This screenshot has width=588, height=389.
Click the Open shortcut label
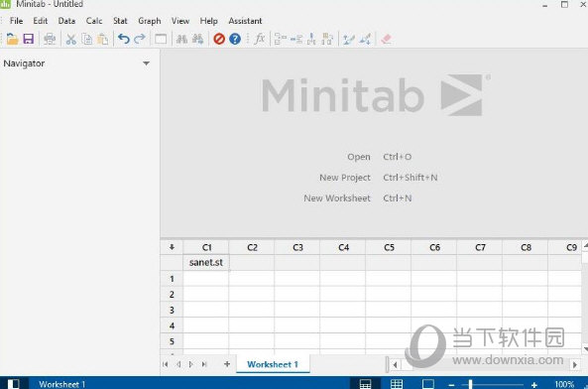(x=359, y=157)
